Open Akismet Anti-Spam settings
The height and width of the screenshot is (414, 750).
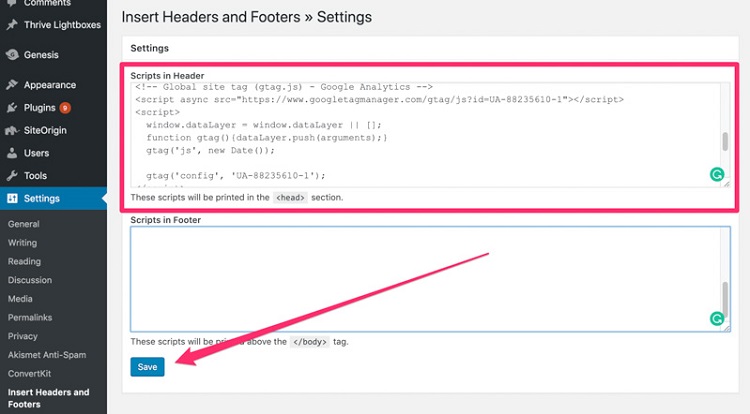(x=47, y=355)
